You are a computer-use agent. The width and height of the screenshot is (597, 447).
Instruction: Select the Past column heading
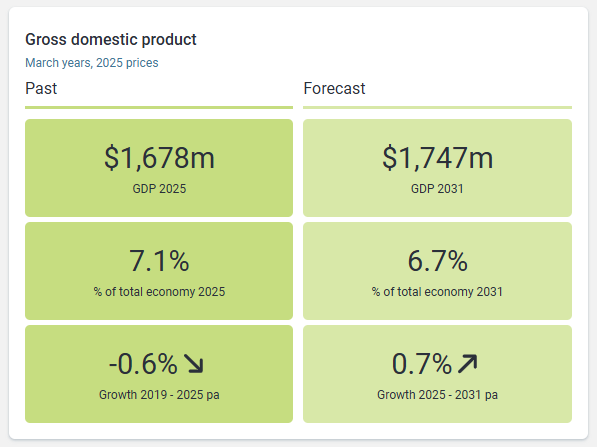tap(41, 88)
